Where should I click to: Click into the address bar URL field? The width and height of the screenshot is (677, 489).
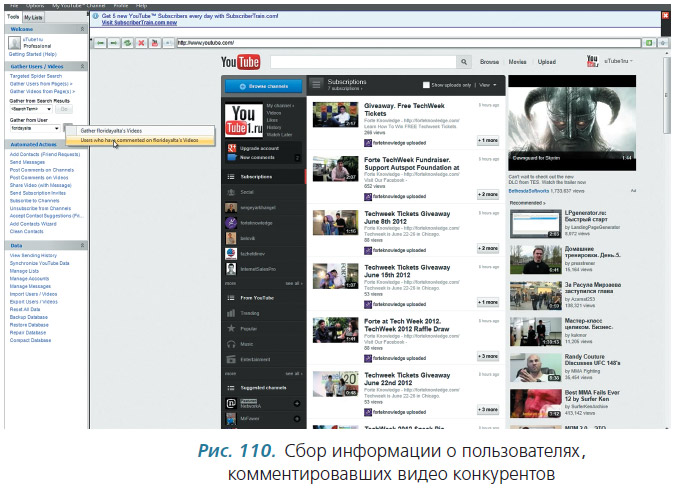[x=408, y=43]
